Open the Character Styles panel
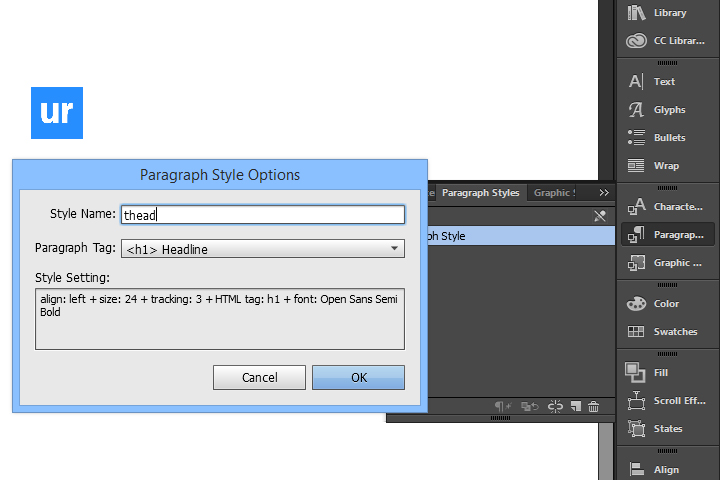 (x=666, y=207)
